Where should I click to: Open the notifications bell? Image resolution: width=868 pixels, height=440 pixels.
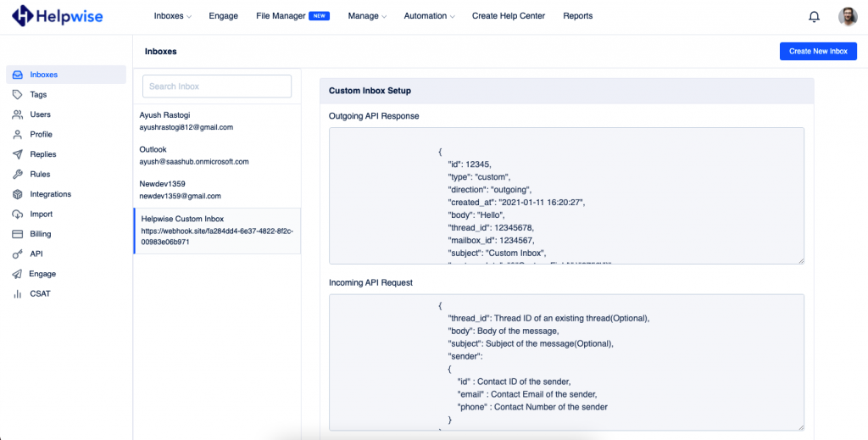click(814, 17)
